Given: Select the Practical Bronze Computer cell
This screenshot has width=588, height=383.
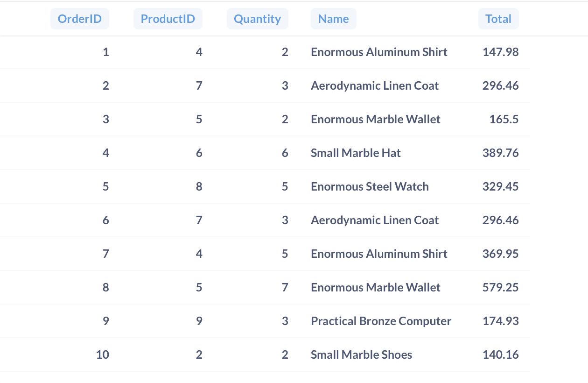Looking at the screenshot, I should tap(381, 321).
